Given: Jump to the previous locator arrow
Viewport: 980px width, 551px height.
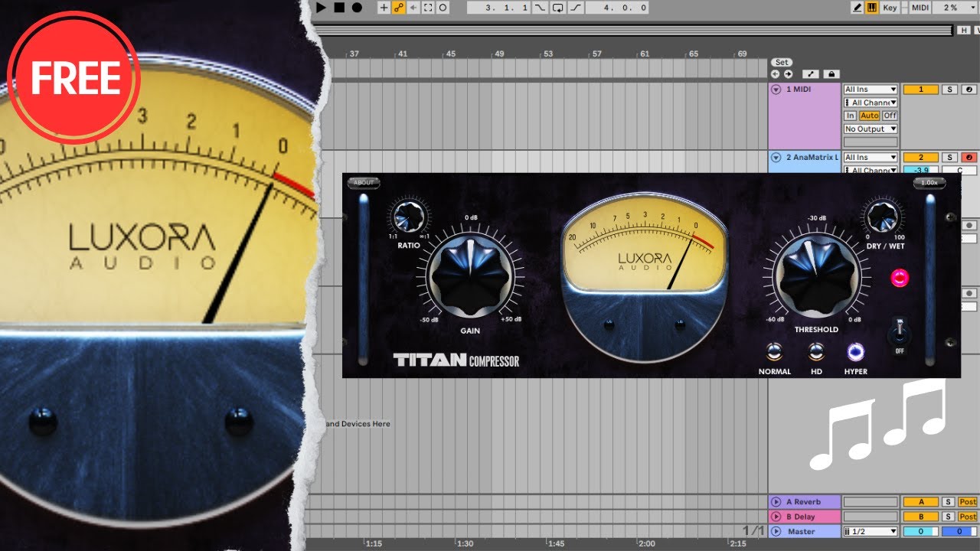Looking at the screenshot, I should point(775,74).
